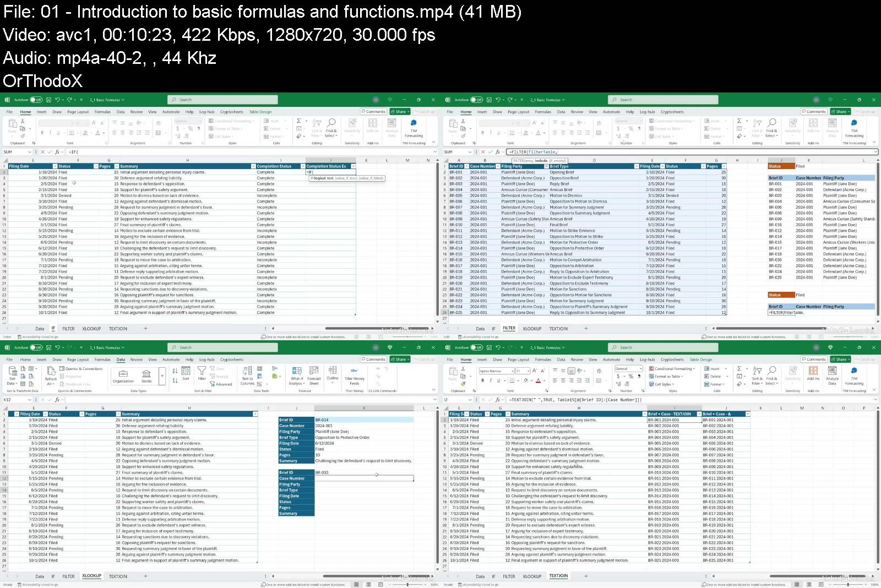This screenshot has height=588, width=881.
Task: Expand What-If Analysis in bottom-left window
Action: tap(297, 375)
